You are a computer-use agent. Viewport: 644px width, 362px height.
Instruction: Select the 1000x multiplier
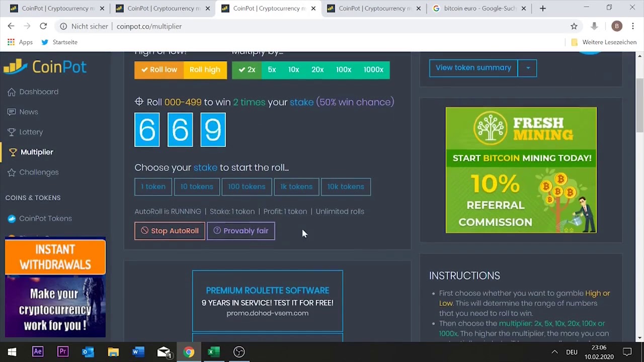click(373, 70)
